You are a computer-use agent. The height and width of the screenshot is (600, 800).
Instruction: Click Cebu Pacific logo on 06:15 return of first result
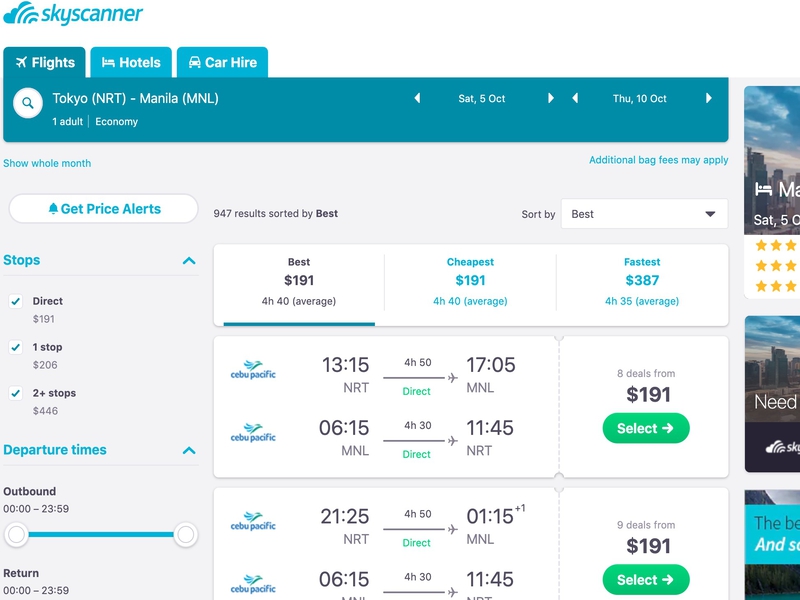click(x=253, y=433)
